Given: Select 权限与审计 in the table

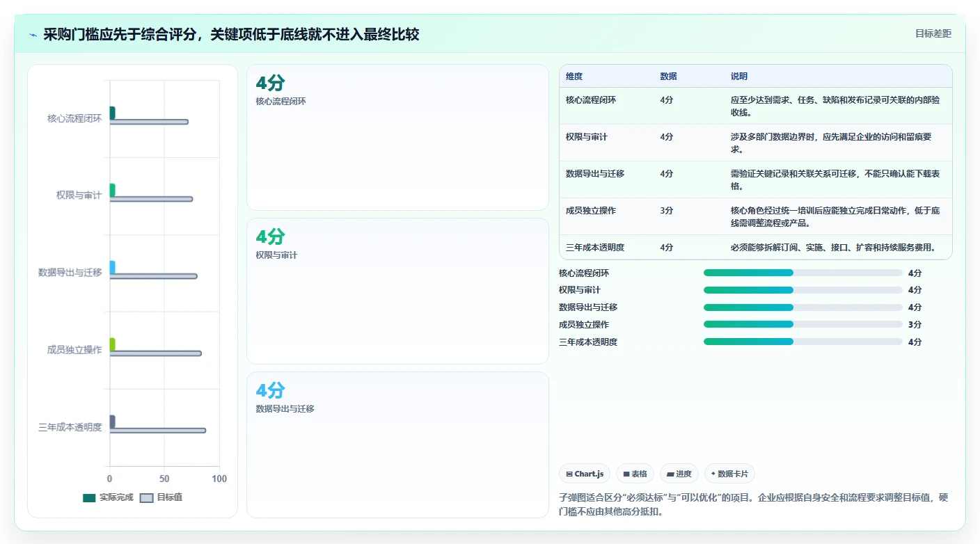Looking at the screenshot, I should [587, 137].
